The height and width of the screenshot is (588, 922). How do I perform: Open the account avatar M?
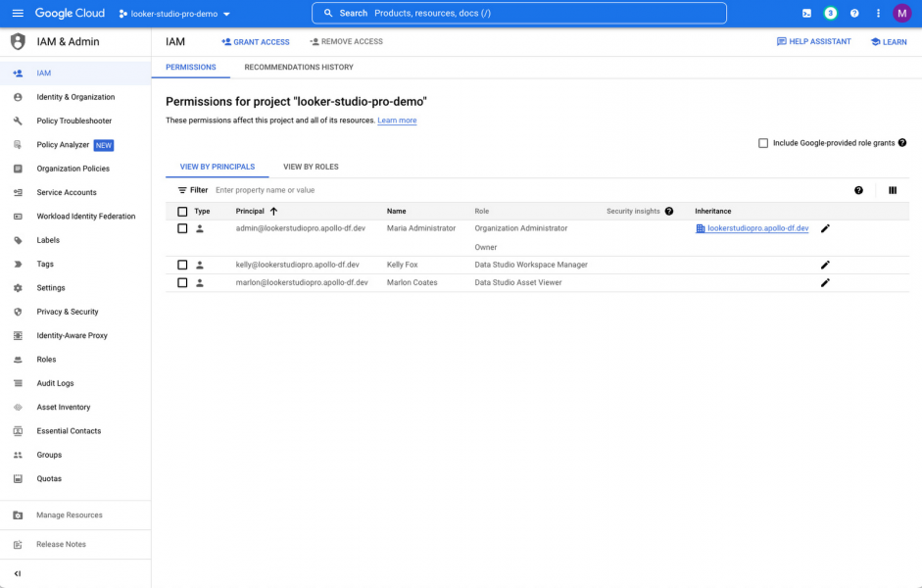902,13
